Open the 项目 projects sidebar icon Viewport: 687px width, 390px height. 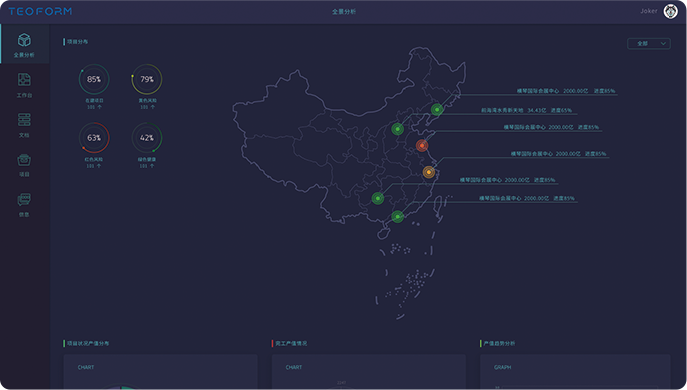click(x=24, y=160)
